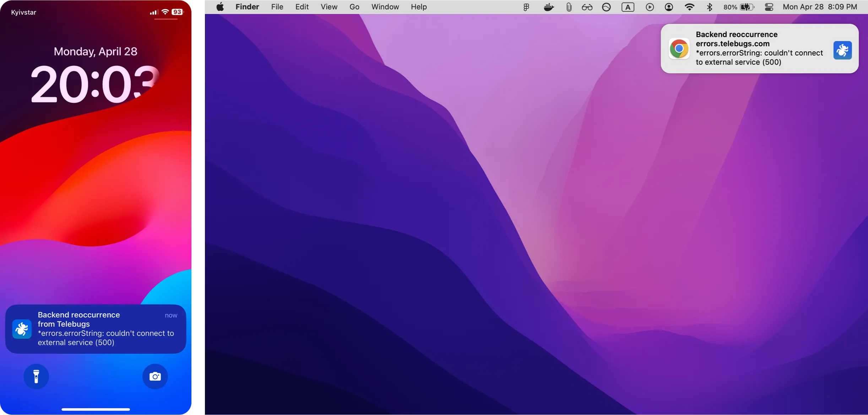Click the paperclip menu bar icon
This screenshot has height=415, width=868.
coord(569,7)
